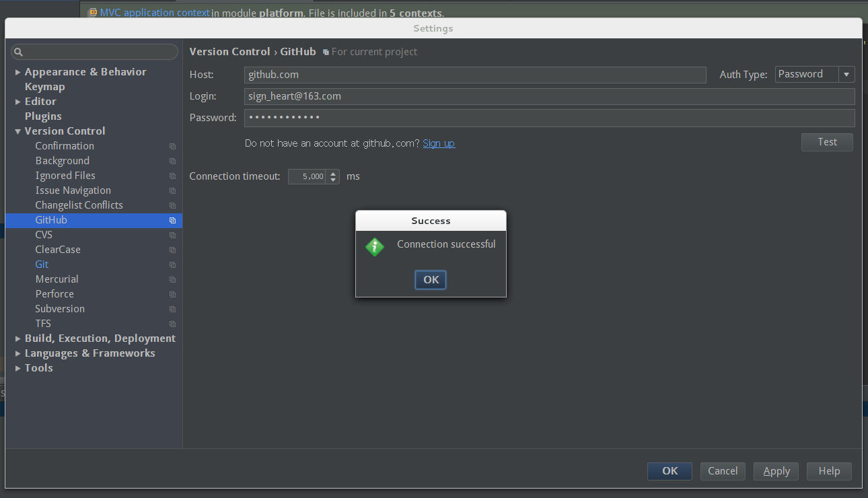Screen dimensions: 868x498
Task: Click the Connection timeout value field
Action: 308,176
